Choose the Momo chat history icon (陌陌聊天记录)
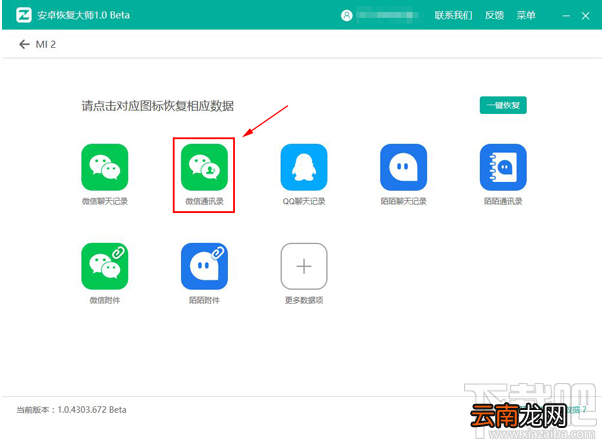 click(403, 167)
